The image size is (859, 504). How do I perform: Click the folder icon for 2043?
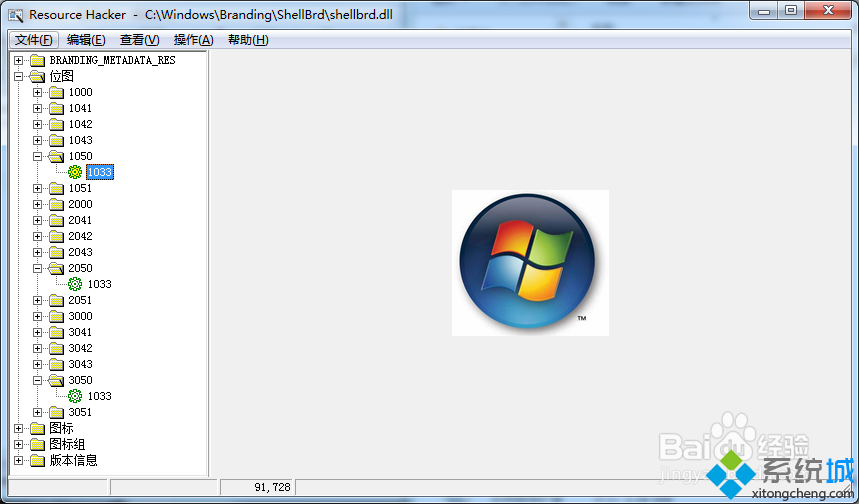(56, 252)
